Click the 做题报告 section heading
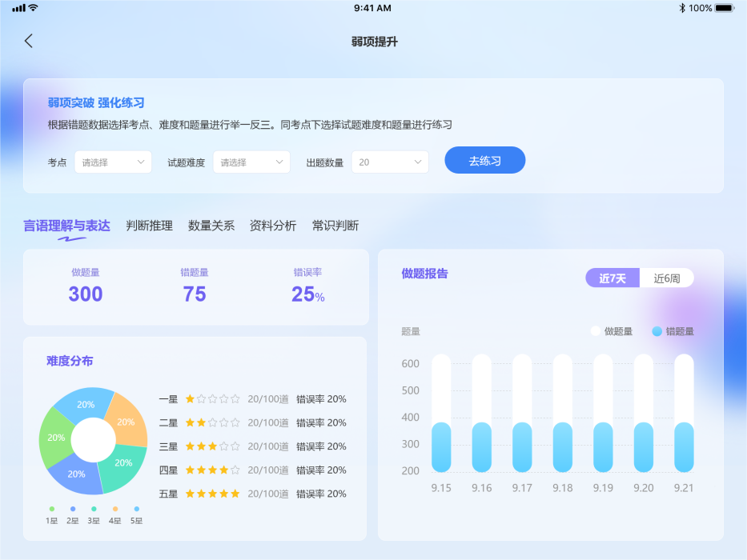The height and width of the screenshot is (560, 747). pos(424,274)
